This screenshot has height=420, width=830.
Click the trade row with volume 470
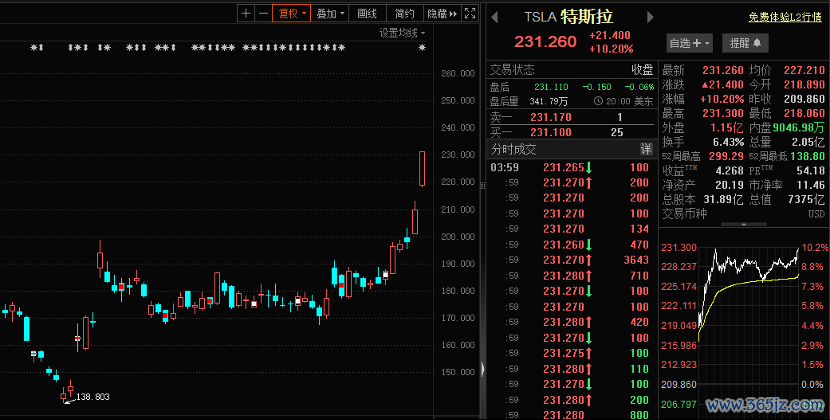[571, 245]
